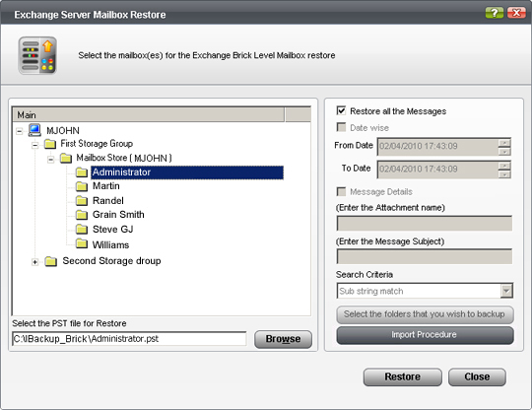This screenshot has height=410, width=532.
Task: Select the Randel mailbox
Action: [x=108, y=201]
